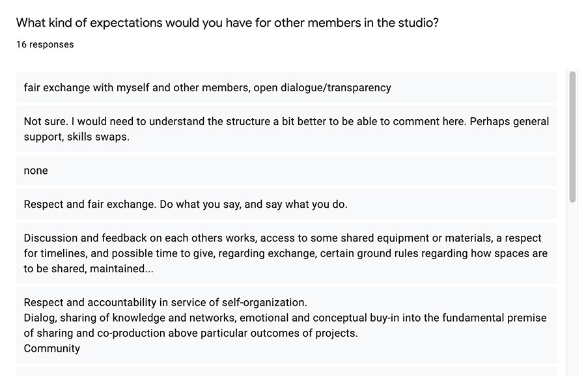The image size is (586, 392).
Task: Click the scrollbar track below the thumb
Action: tap(572, 289)
